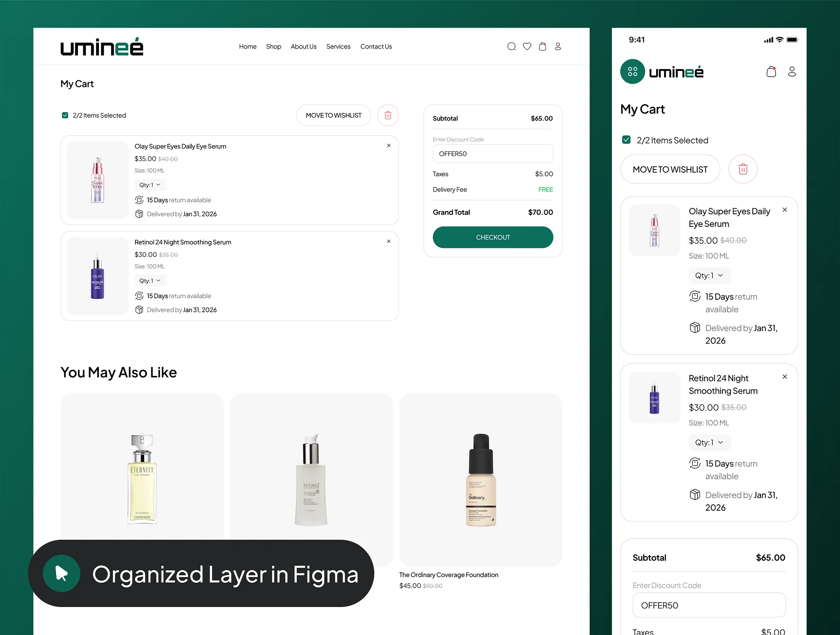
Task: Focus mobile discount code field with OFFER50
Action: point(709,605)
